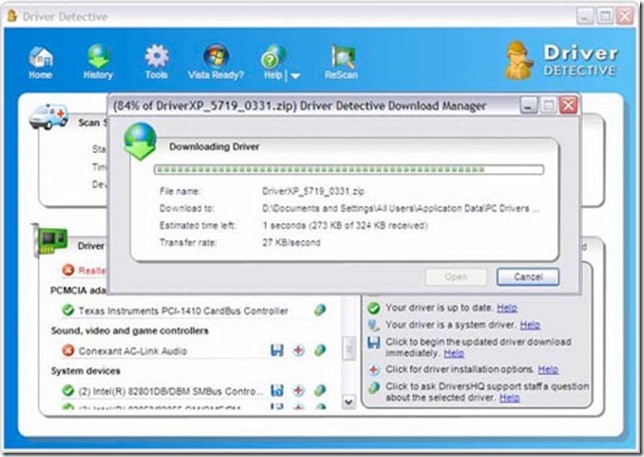The width and height of the screenshot is (644, 457).
Task: Download the Intel 82801DB/DBM SMBus driver update
Action: click(x=277, y=390)
